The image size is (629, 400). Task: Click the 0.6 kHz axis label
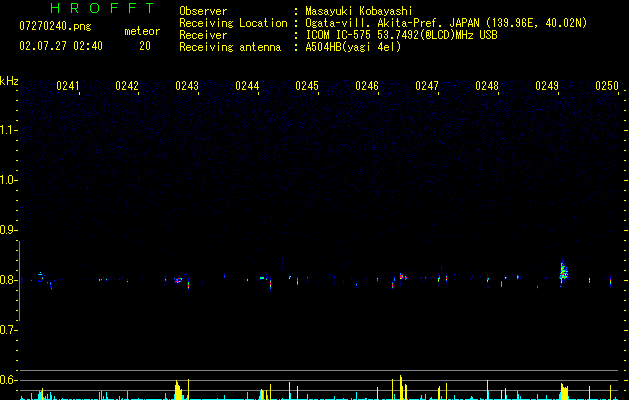click(9, 380)
